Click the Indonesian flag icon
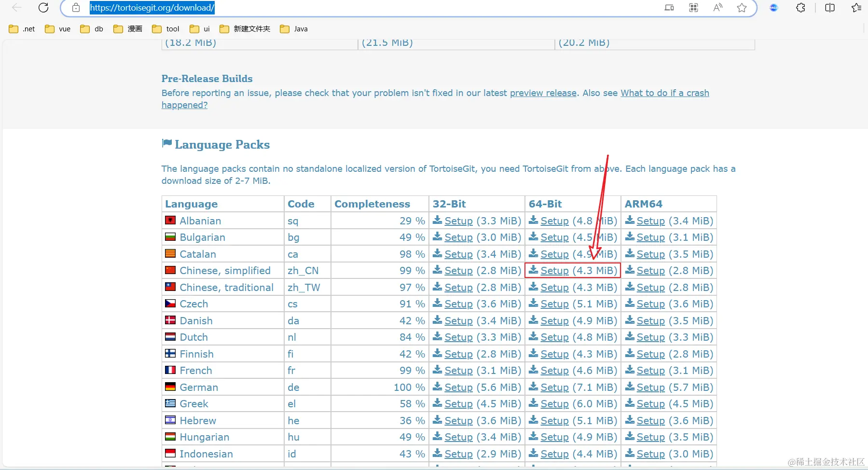Screen dimensions: 868x470 (170, 453)
